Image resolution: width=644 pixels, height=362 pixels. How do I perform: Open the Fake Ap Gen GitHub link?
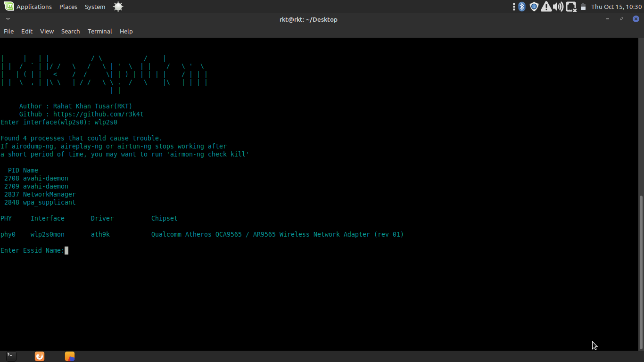(x=99, y=114)
